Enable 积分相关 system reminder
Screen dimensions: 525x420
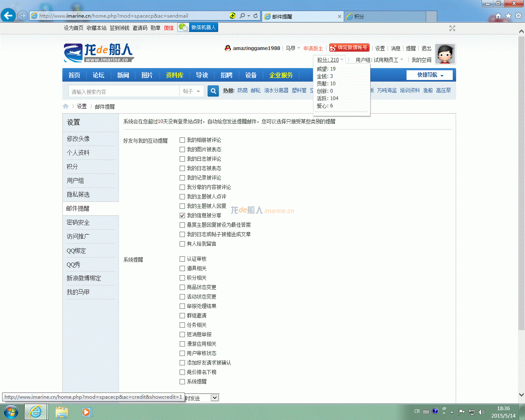tap(182, 278)
